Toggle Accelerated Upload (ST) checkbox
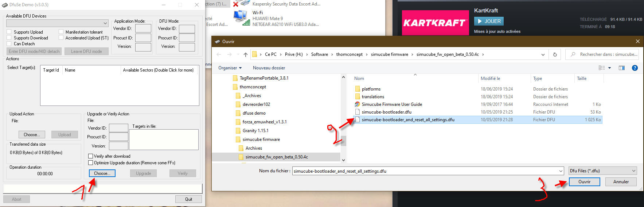 point(61,38)
